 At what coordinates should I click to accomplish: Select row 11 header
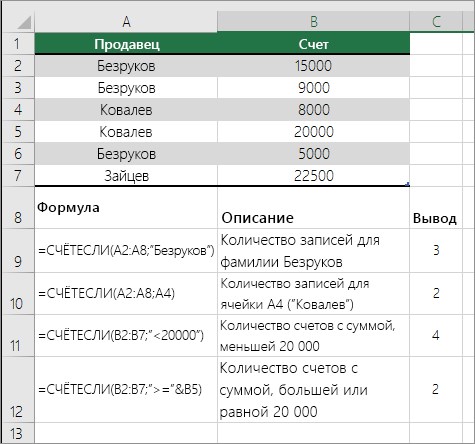17,336
